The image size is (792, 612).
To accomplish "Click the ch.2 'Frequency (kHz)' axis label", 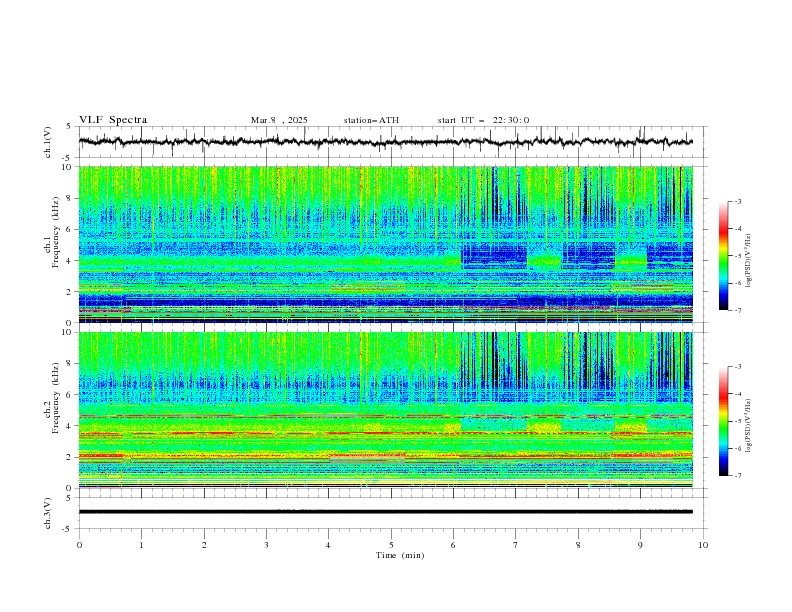I will click(56, 398).
